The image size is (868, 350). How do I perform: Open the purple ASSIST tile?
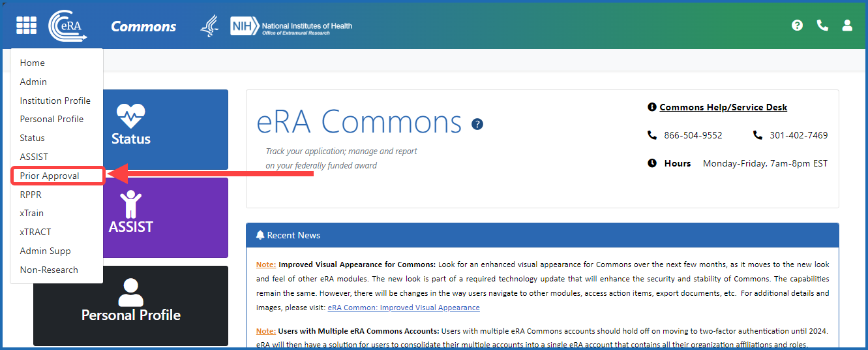131,217
